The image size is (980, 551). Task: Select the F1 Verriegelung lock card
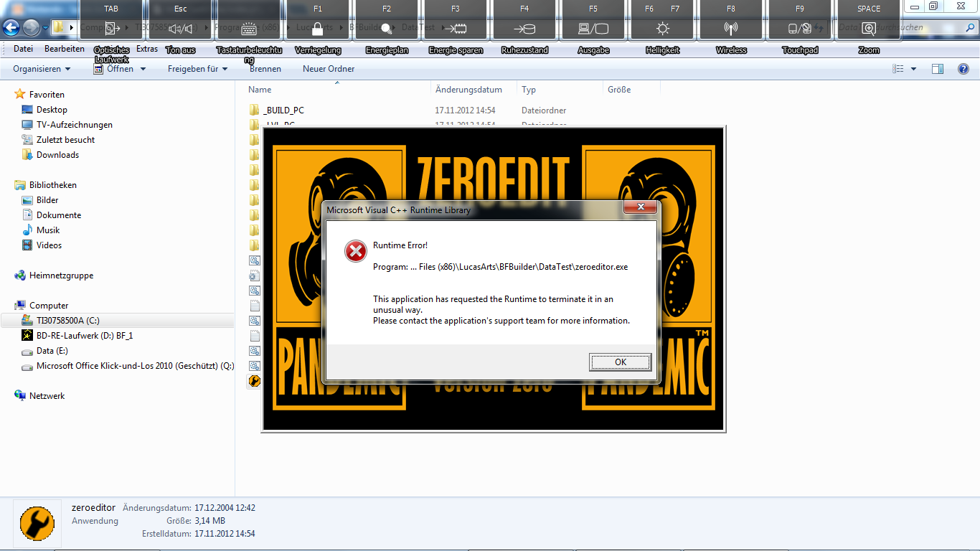tap(318, 20)
